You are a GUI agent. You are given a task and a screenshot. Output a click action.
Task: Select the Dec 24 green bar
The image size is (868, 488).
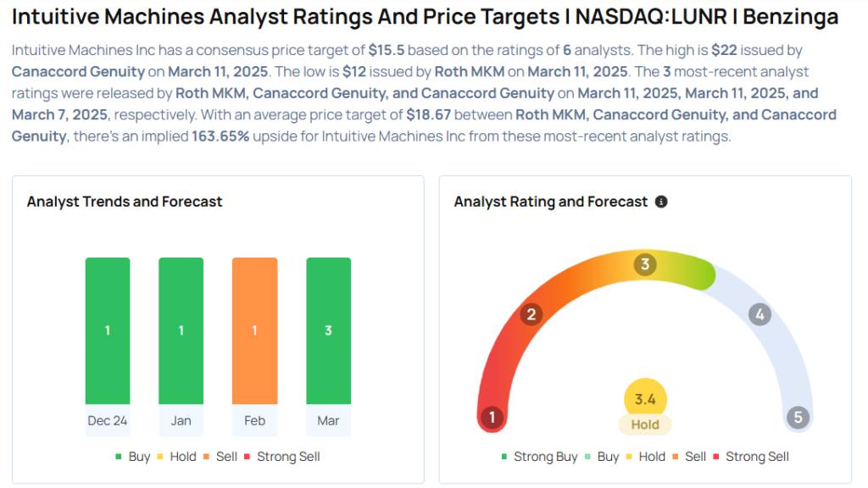(x=108, y=330)
